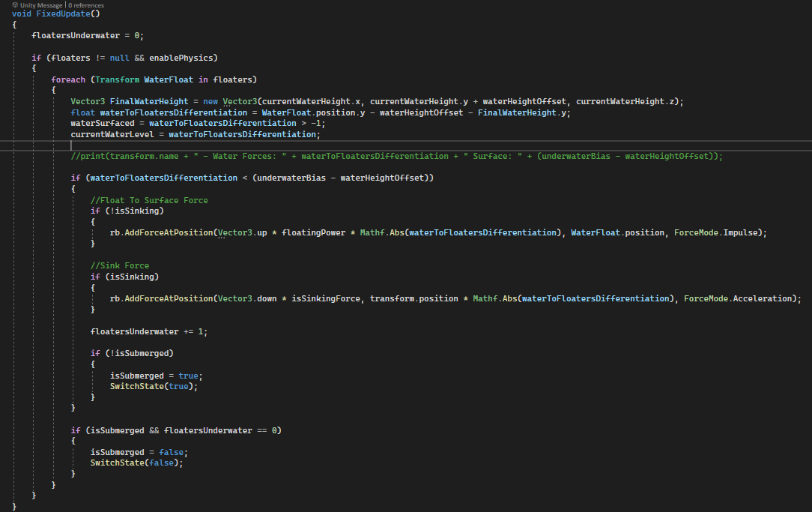Click the 'Unity Message' CodeLens label
812x512 pixels.
pyautogui.click(x=41, y=5)
